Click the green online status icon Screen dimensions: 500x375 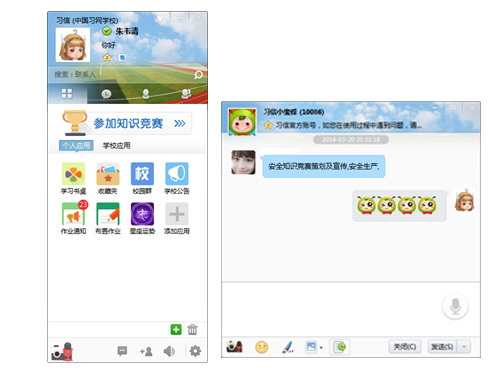pyautogui.click(x=107, y=31)
